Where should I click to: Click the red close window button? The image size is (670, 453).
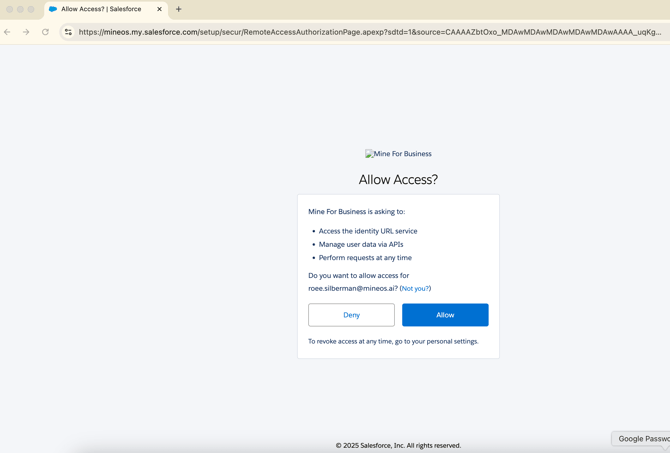(9, 9)
